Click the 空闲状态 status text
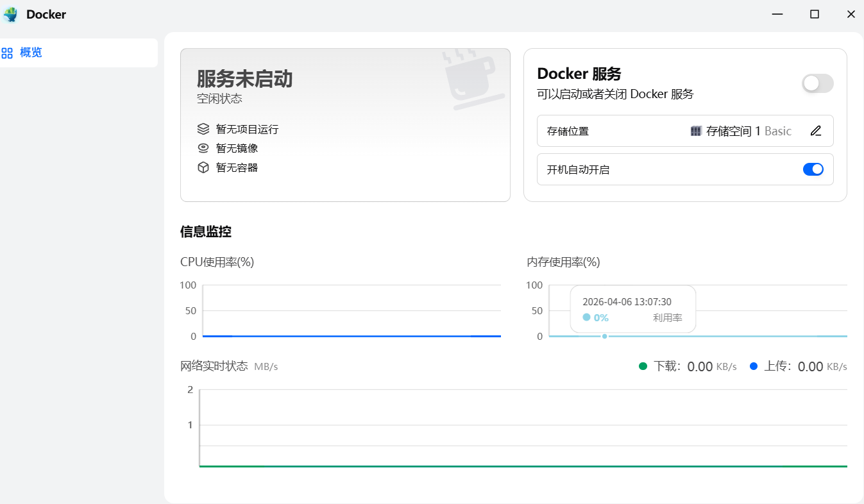The width and height of the screenshot is (864, 504). (219, 99)
